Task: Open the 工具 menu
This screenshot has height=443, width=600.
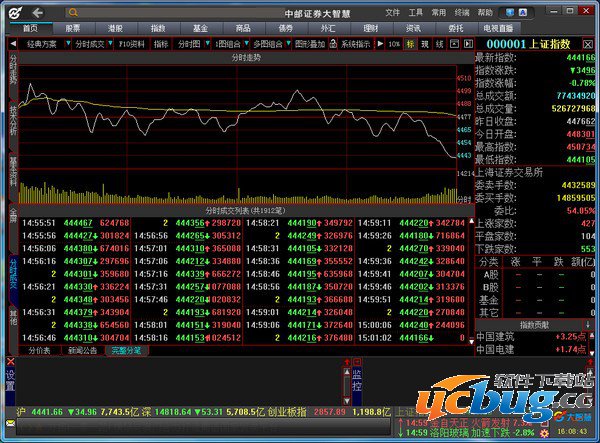Action: pyautogui.click(x=415, y=13)
